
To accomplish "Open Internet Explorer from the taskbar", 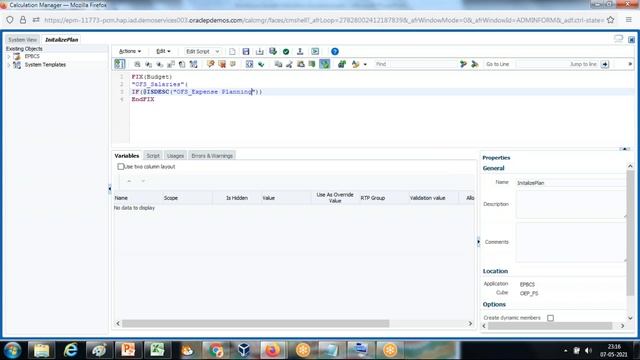I will coord(71,350).
